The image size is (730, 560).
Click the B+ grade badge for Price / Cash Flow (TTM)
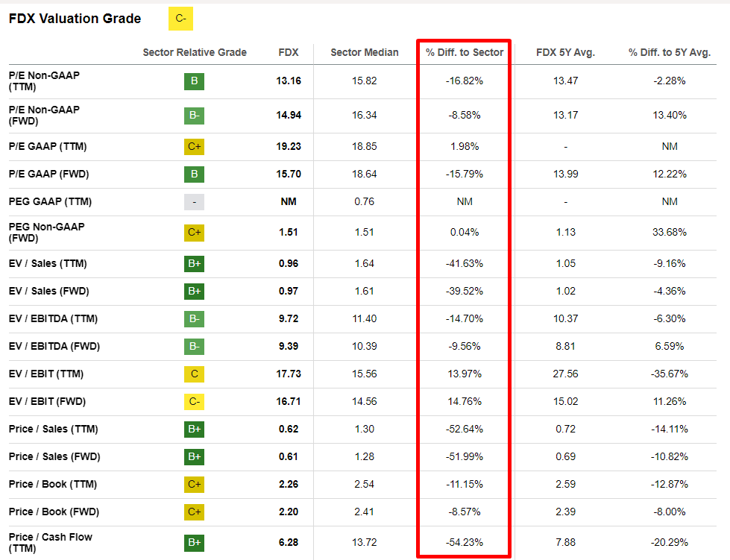pyautogui.click(x=194, y=542)
